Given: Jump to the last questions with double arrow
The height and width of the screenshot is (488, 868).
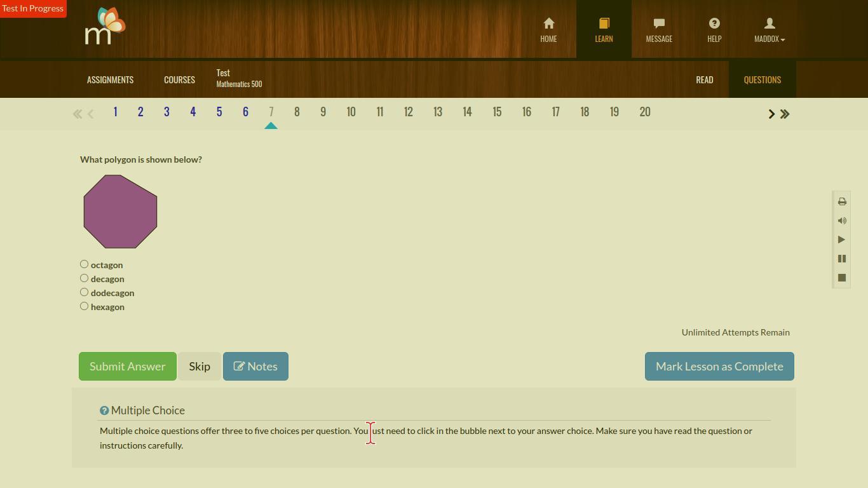Looking at the screenshot, I should [785, 114].
